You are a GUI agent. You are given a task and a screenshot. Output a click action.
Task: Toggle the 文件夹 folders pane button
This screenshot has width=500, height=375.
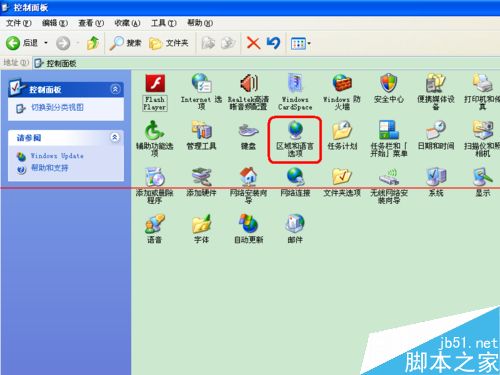click(x=169, y=43)
